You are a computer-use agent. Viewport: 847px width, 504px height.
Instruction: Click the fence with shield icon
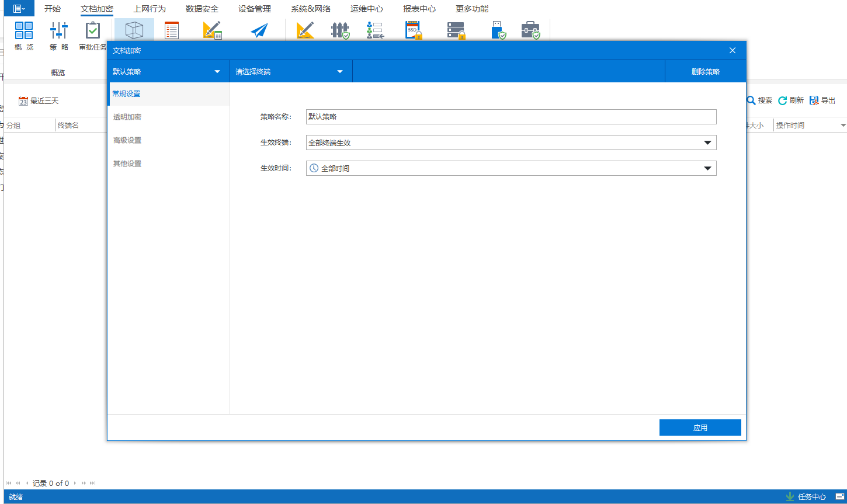(340, 30)
